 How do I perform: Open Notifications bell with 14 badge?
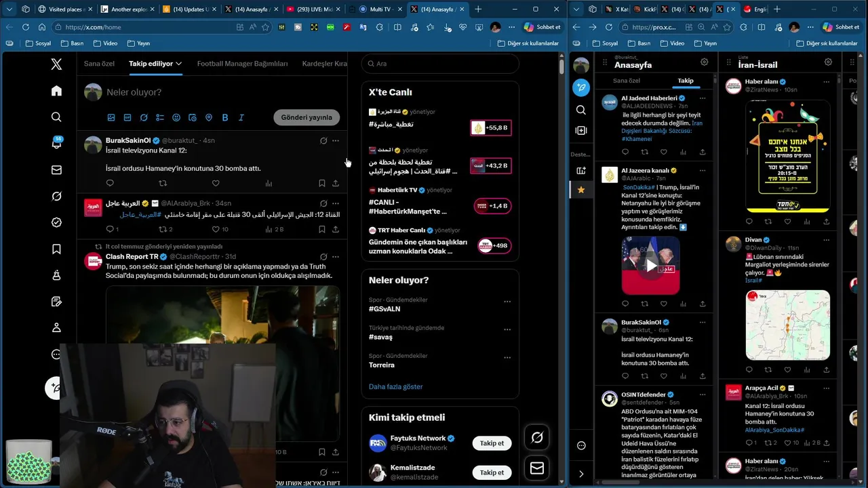click(x=56, y=143)
